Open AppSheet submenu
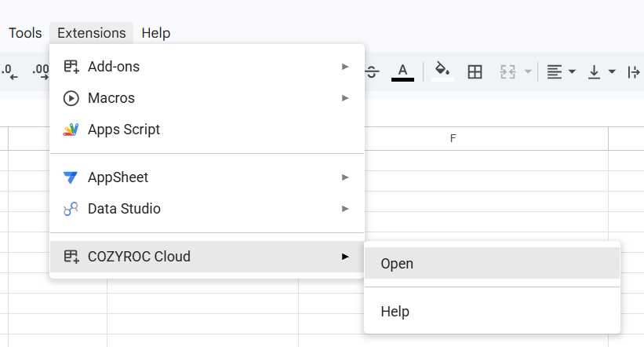 (x=207, y=177)
